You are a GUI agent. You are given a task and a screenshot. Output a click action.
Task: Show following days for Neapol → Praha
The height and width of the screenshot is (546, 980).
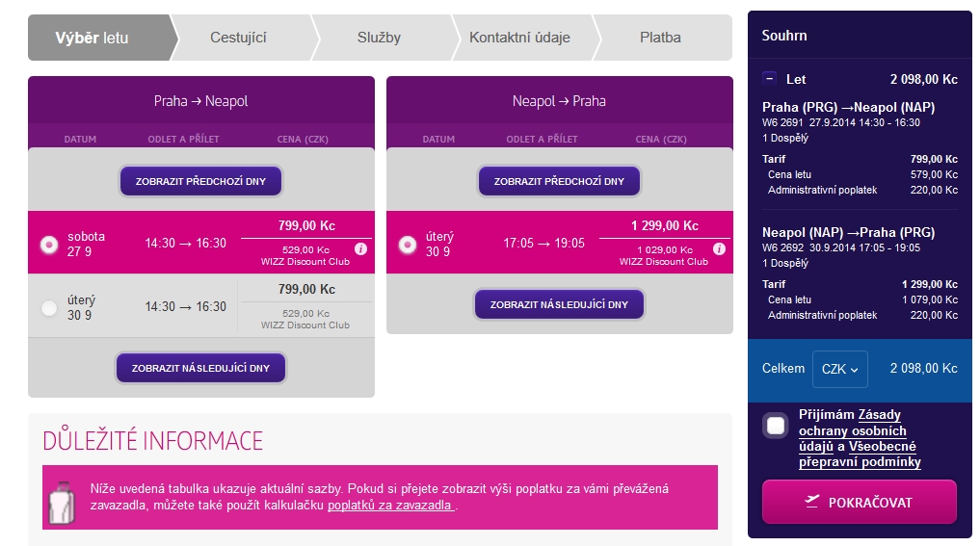click(x=559, y=304)
